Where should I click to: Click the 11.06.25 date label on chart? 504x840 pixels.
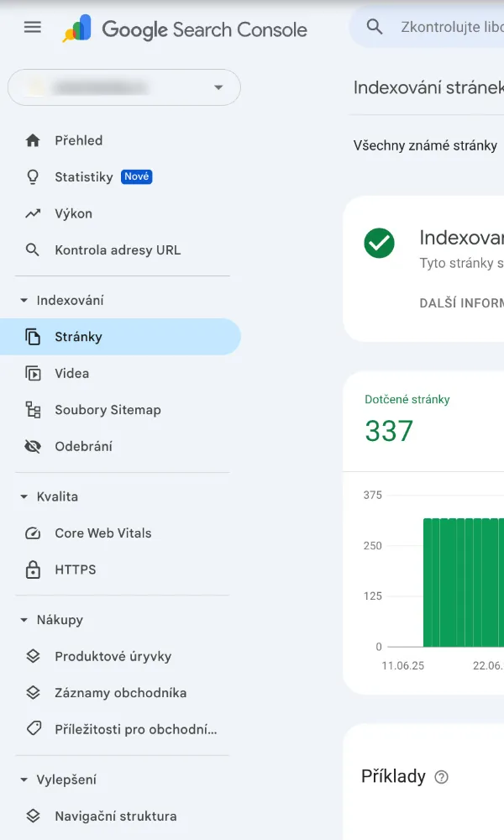(402, 665)
